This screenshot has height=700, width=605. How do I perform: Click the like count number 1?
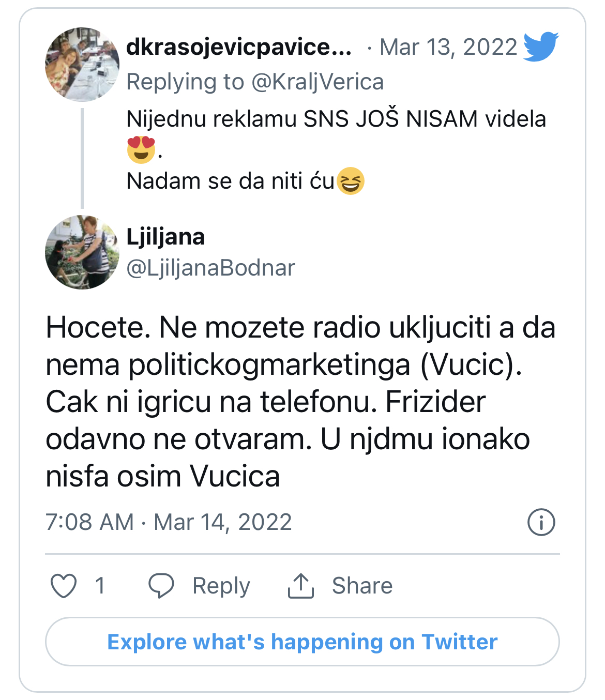(x=100, y=586)
